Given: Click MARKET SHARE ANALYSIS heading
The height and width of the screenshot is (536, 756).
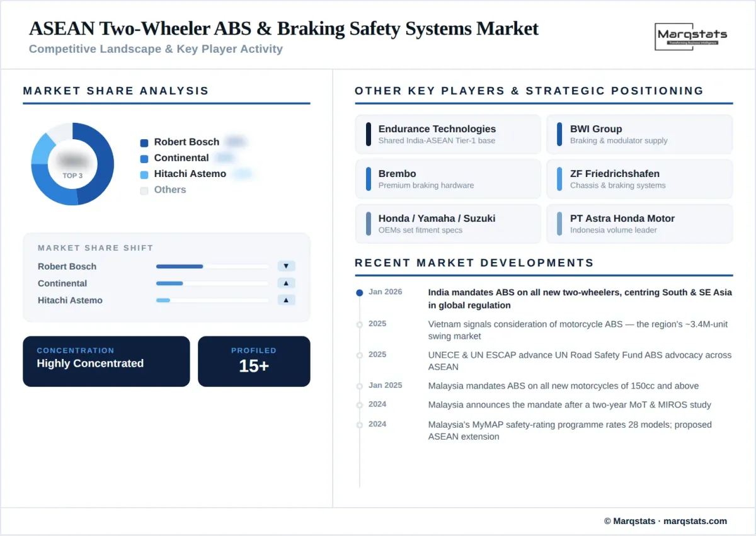Looking at the screenshot, I should click(116, 91).
